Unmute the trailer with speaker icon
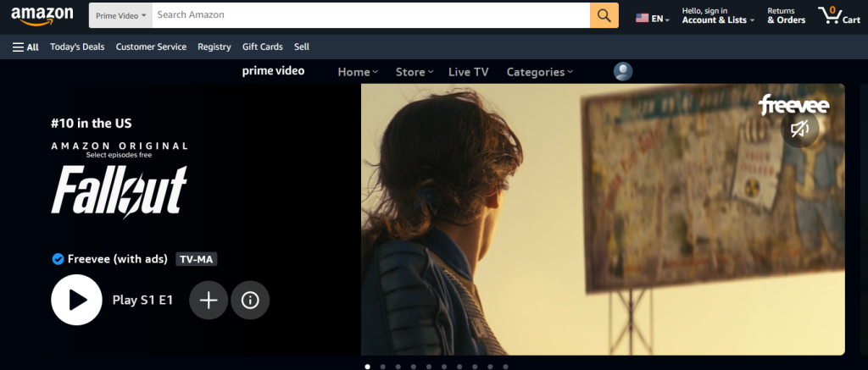The image size is (868, 370). (x=798, y=130)
